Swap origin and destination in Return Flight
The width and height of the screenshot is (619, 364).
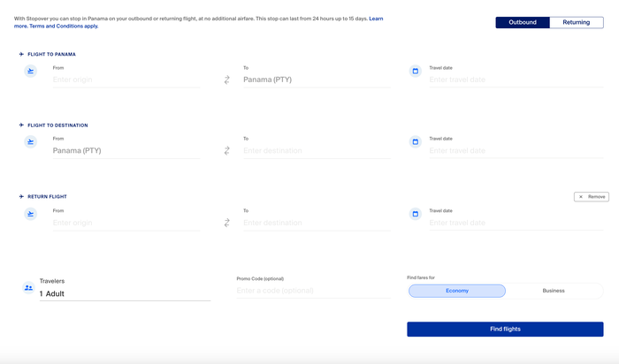coord(227,223)
